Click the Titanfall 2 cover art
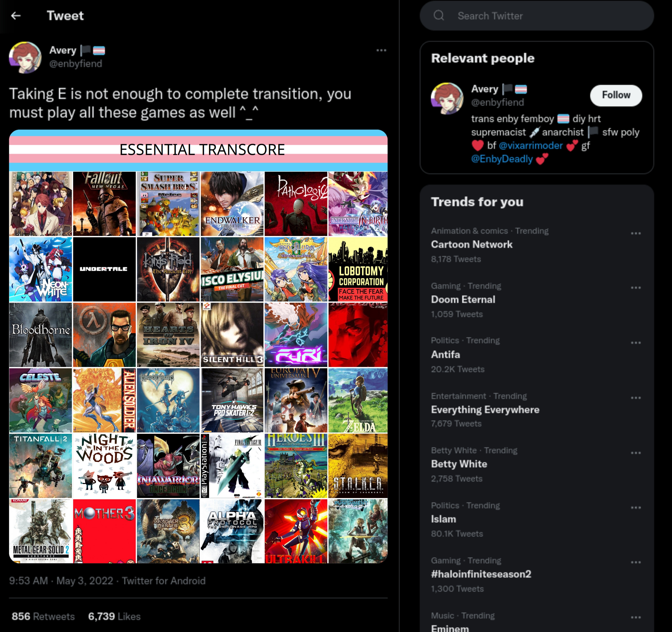 pyautogui.click(x=41, y=466)
